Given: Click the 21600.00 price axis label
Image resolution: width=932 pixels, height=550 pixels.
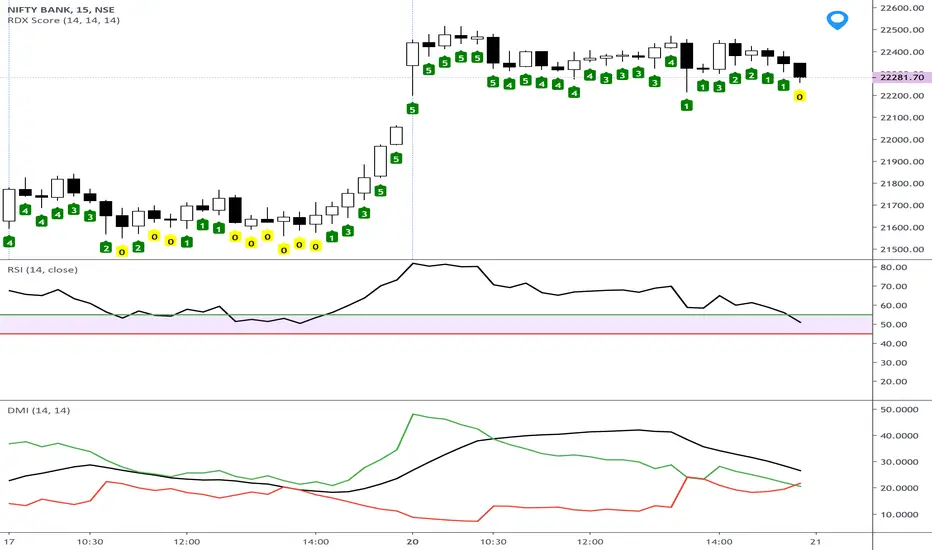Looking at the screenshot, I should (902, 228).
